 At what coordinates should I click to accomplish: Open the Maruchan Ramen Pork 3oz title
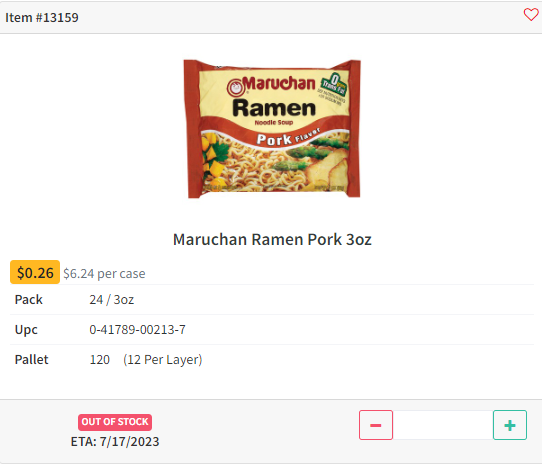tap(272, 239)
